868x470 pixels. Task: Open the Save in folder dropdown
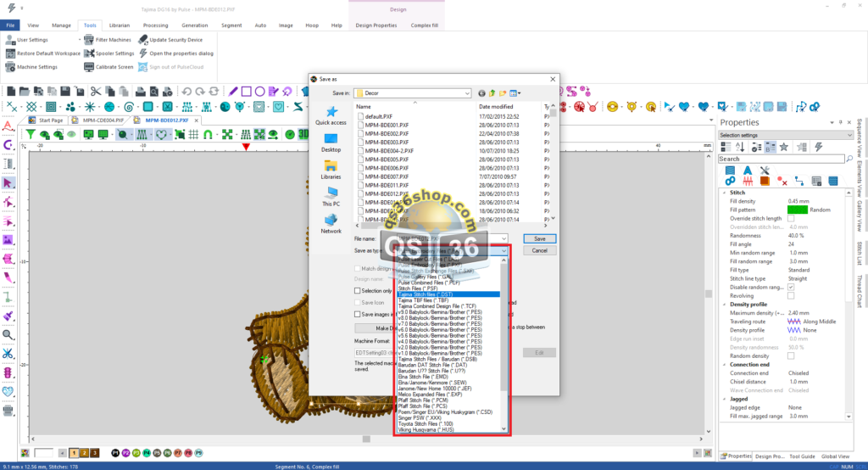pyautogui.click(x=467, y=93)
